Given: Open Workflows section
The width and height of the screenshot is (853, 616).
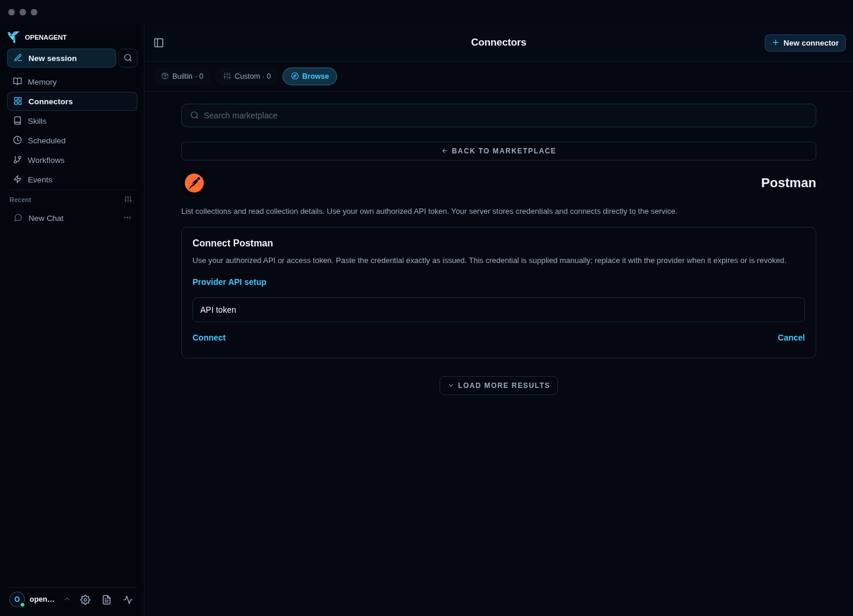Looking at the screenshot, I should (72, 160).
